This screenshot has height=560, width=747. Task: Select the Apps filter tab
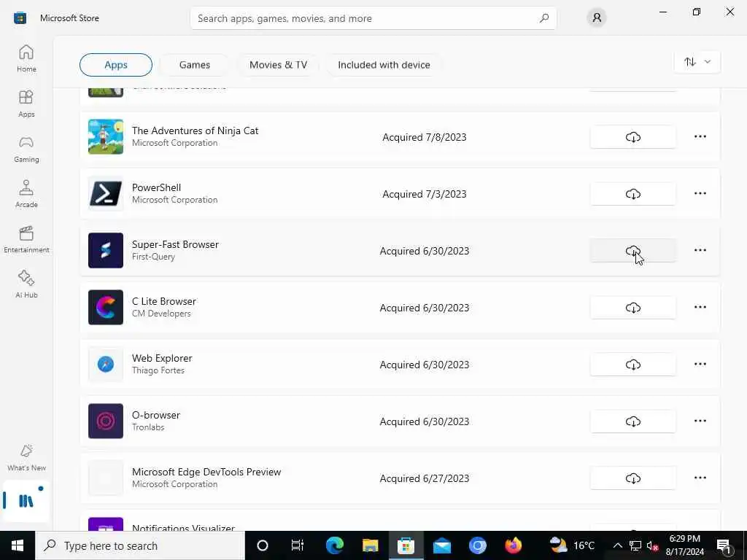(116, 65)
